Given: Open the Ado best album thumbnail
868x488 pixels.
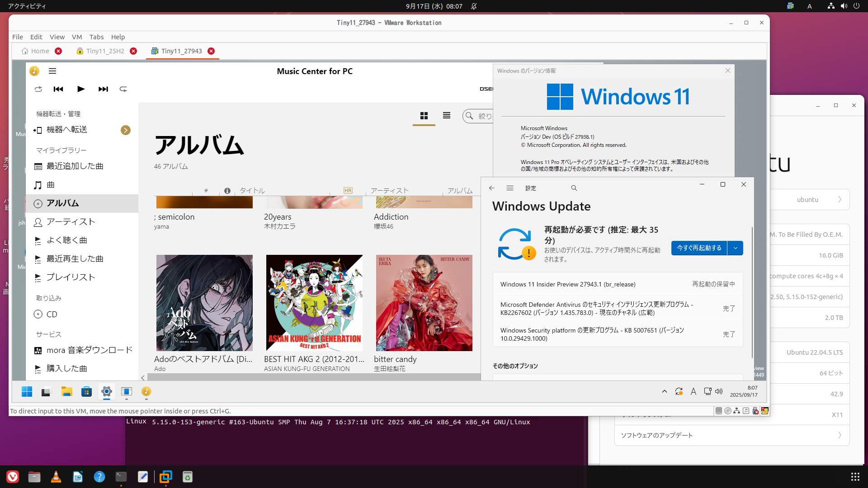Looking at the screenshot, I should 204,303.
